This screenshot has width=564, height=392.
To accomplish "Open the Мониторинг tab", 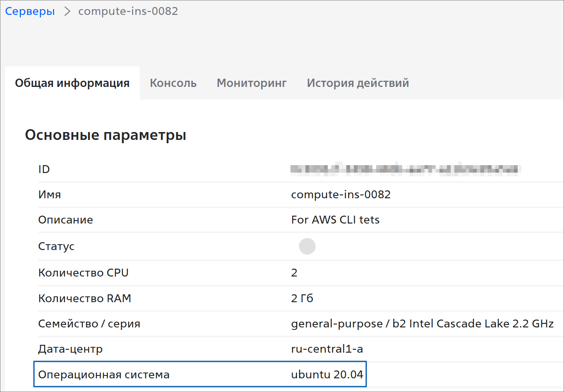I will click(252, 83).
